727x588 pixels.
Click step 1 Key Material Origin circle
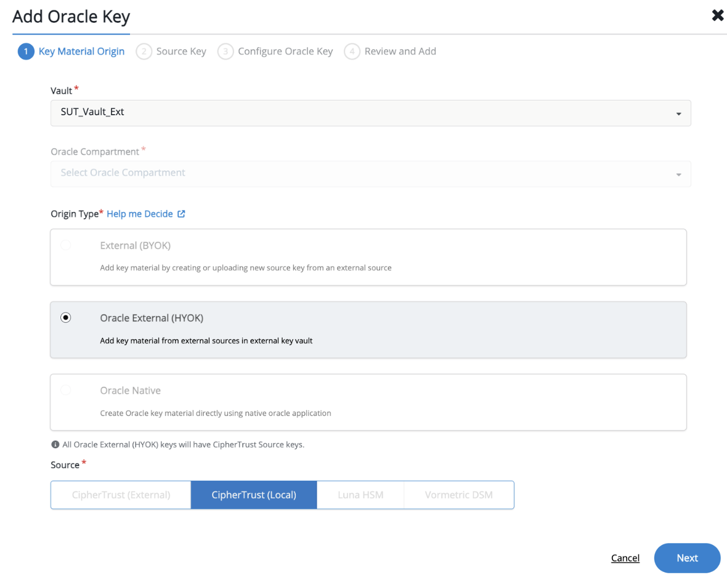(x=25, y=51)
